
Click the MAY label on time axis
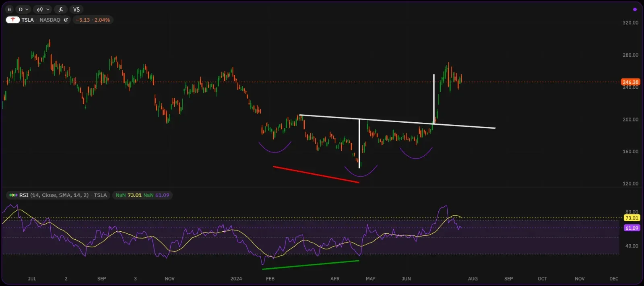pyautogui.click(x=370, y=278)
